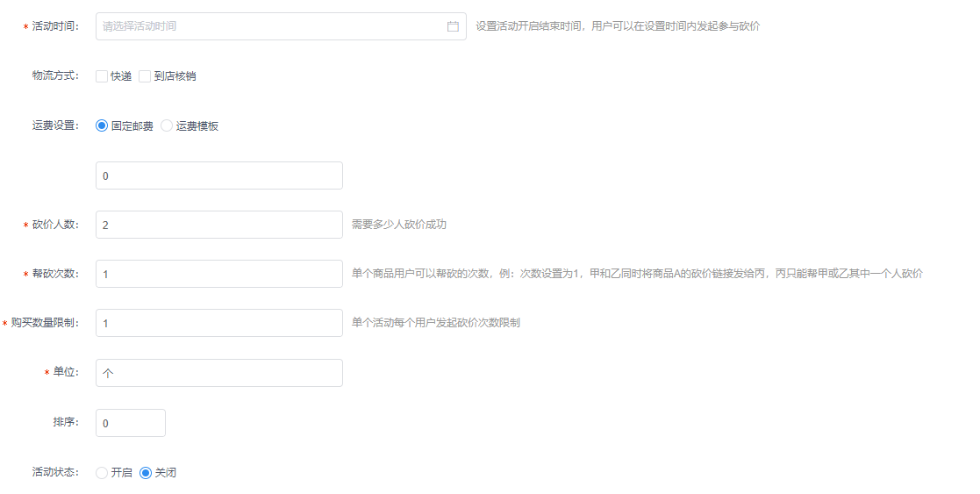Click the hint text 单个活动每个用户发起砍价次数限制
The width and height of the screenshot is (980, 494).
pos(435,323)
